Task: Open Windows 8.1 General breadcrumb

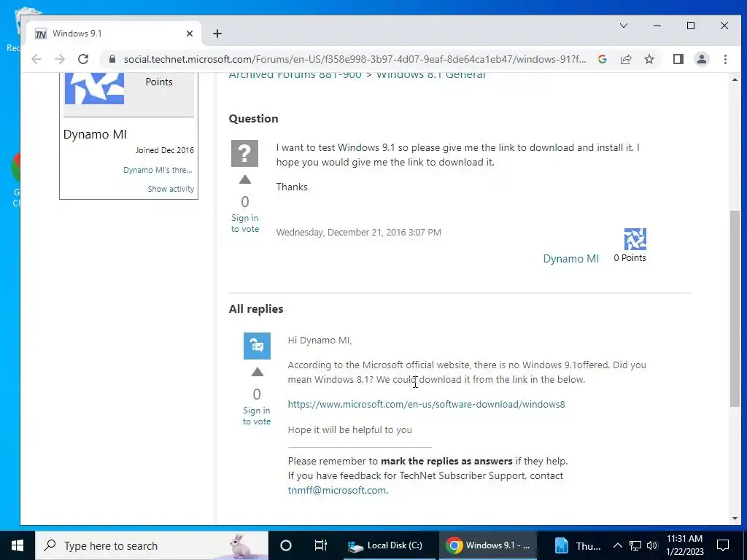Action: (430, 75)
